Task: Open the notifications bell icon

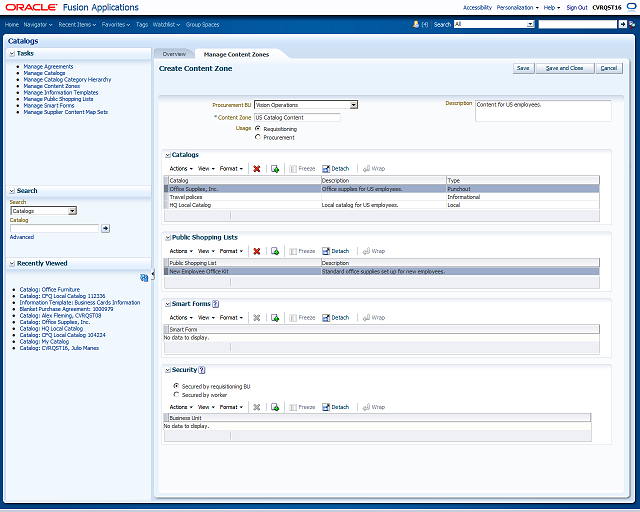Action: click(416, 24)
